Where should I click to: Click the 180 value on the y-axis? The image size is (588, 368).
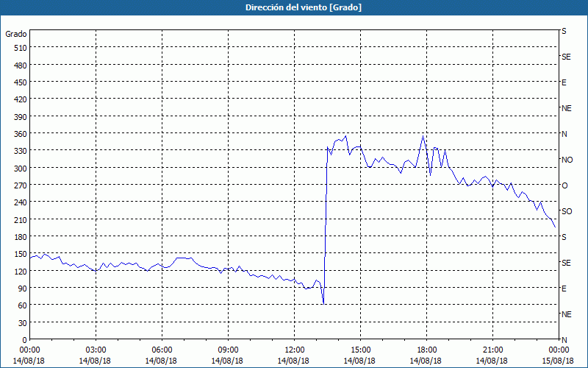click(21, 237)
